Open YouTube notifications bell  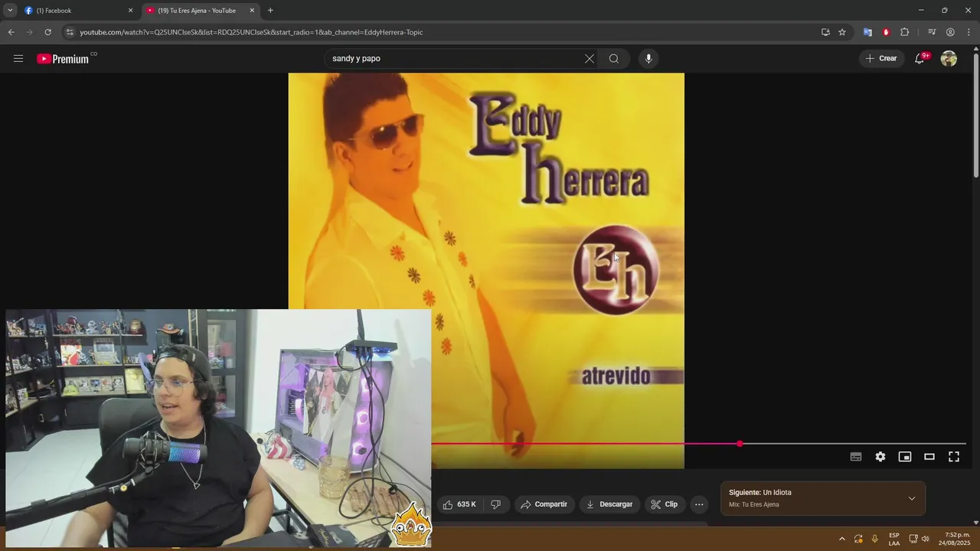tap(920, 58)
